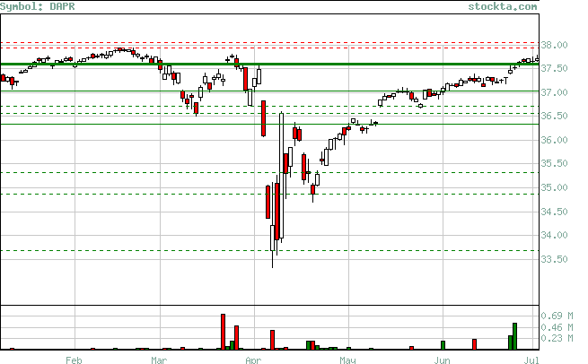Click the tall green volume bar in late June
This screenshot has height=364, width=588.
point(515,336)
